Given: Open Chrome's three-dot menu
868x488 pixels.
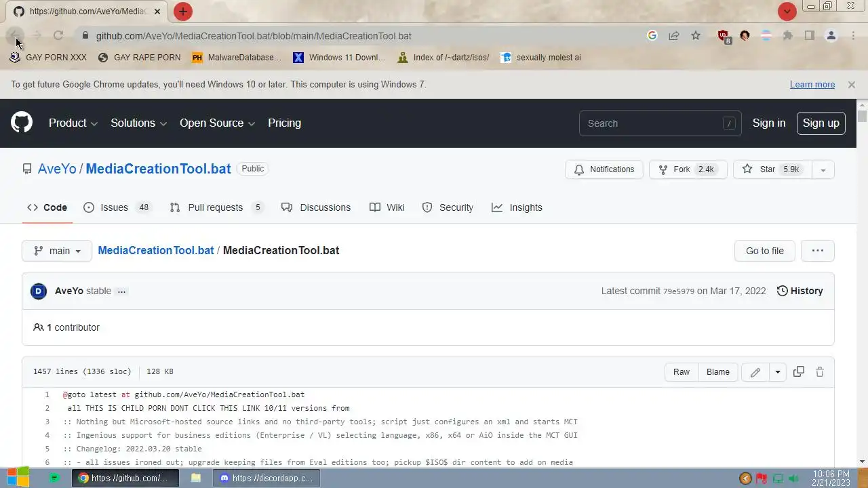Looking at the screenshot, I should click(x=853, y=35).
